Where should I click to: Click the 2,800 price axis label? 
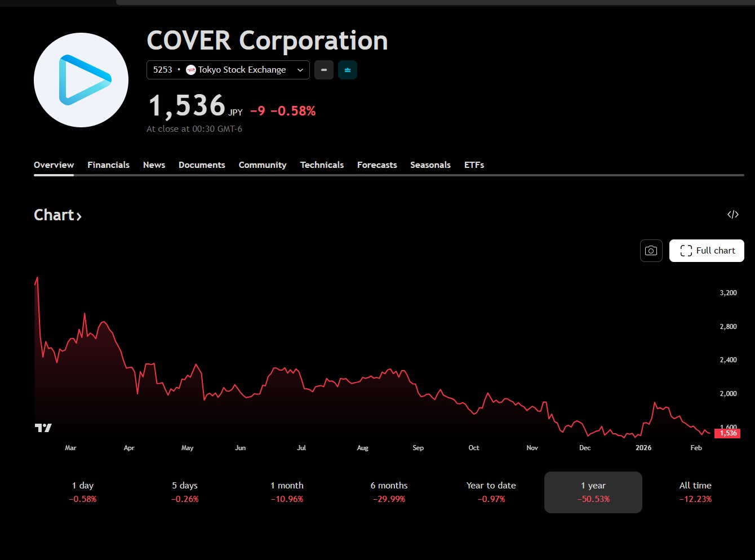pos(729,327)
